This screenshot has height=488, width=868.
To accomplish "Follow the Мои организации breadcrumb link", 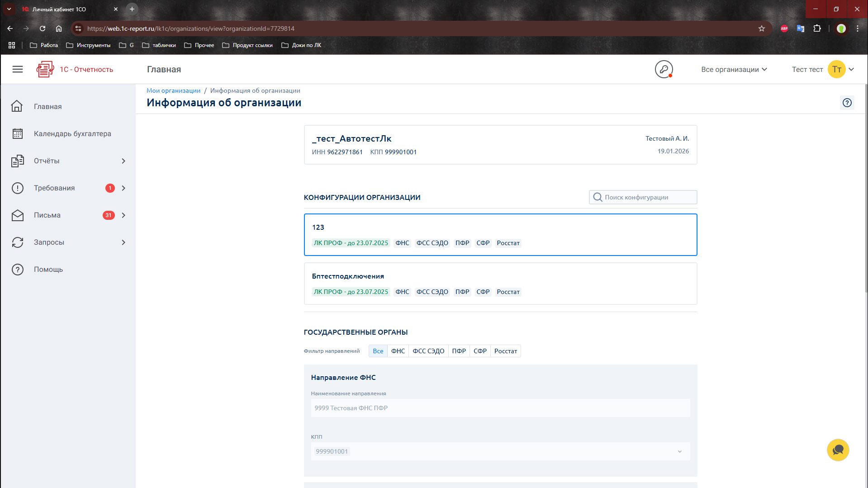I will coord(173,90).
